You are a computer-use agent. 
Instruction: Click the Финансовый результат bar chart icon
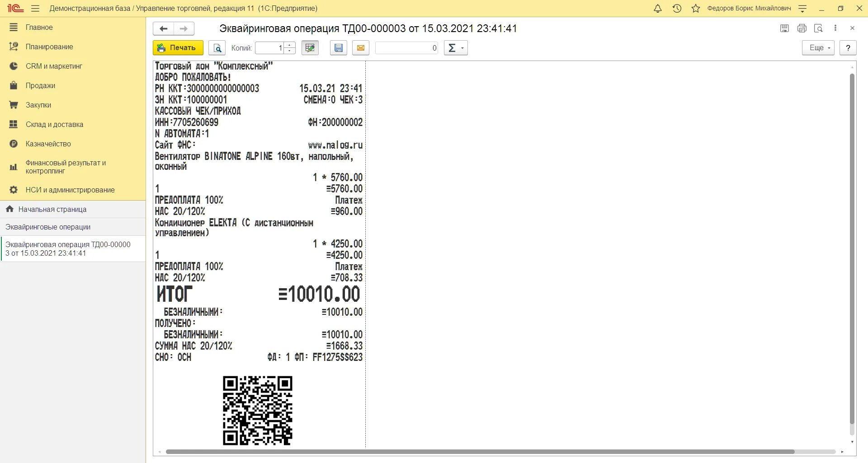coord(14,167)
